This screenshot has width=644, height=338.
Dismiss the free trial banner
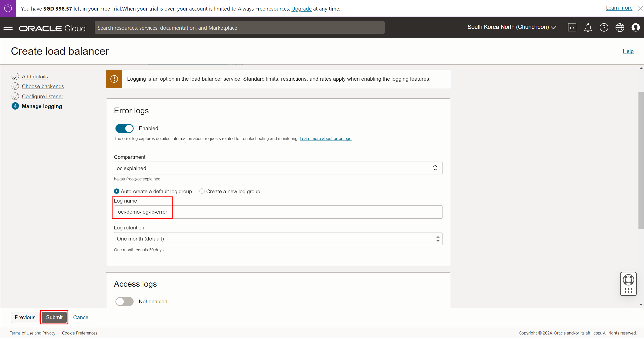pos(640,9)
